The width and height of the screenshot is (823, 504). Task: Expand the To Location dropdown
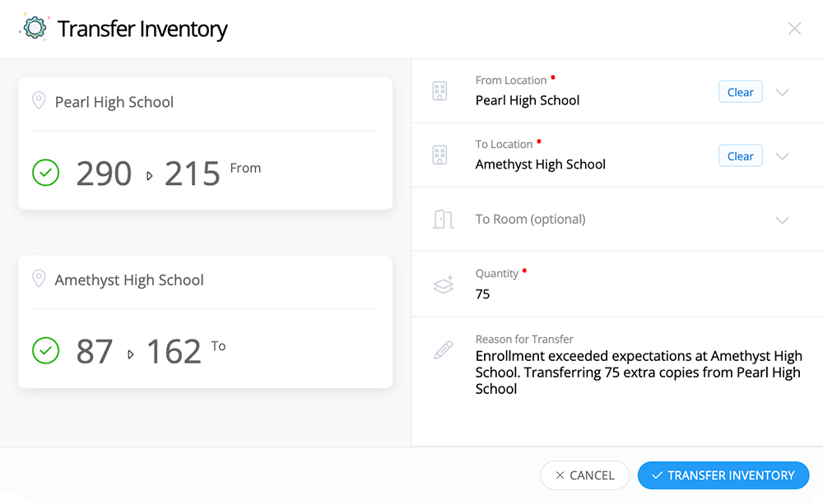(x=782, y=155)
